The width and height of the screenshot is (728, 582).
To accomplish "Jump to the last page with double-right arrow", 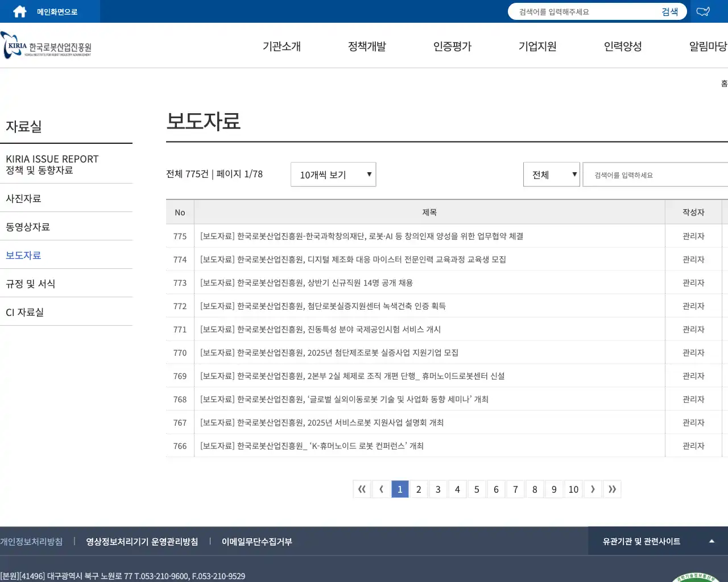I will point(613,489).
